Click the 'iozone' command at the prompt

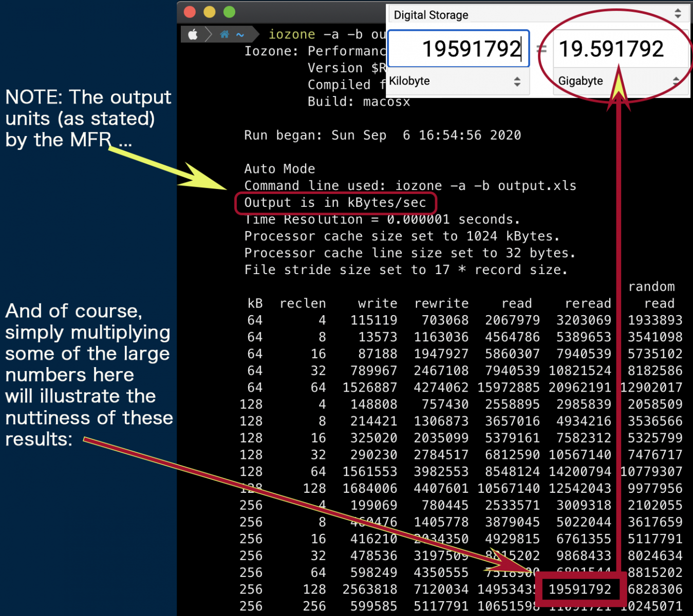(292, 34)
